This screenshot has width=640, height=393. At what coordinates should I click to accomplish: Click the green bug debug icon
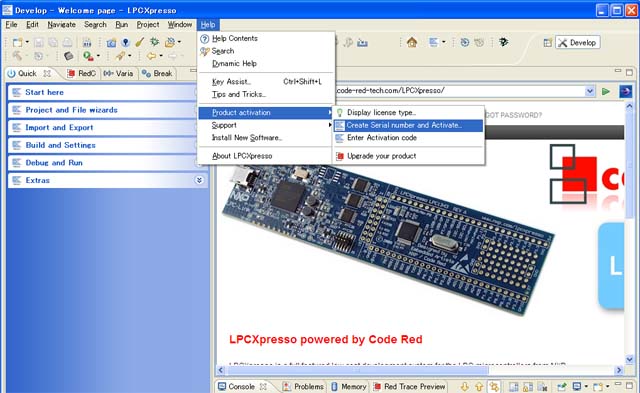point(154,42)
